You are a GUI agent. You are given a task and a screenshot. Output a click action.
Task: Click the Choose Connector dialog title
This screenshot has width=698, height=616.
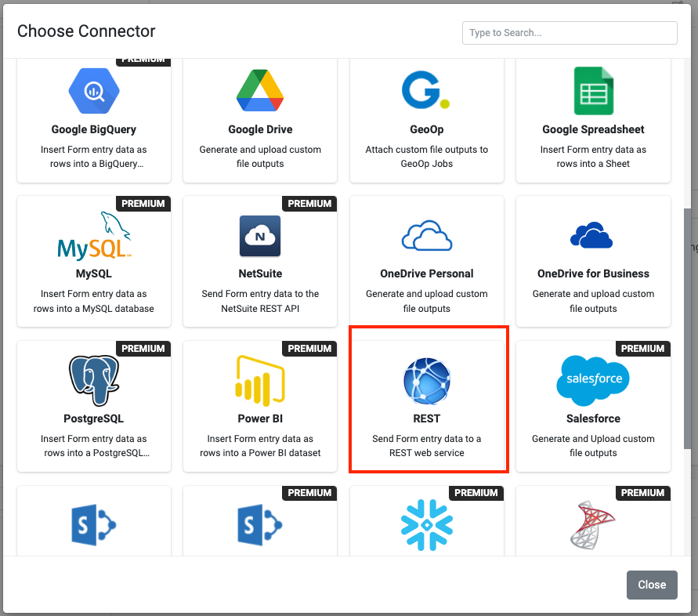[86, 31]
